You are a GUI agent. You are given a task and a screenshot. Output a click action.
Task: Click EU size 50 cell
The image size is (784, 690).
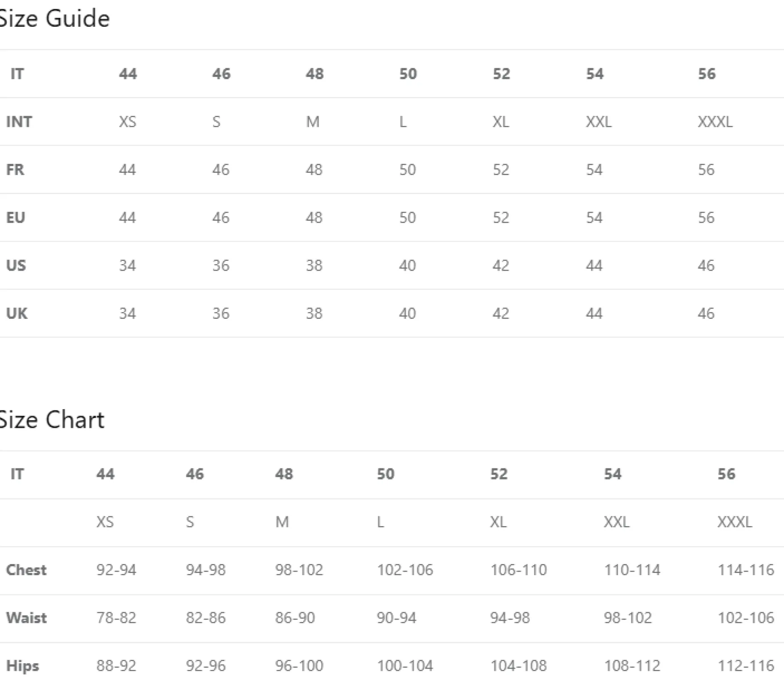click(x=408, y=218)
